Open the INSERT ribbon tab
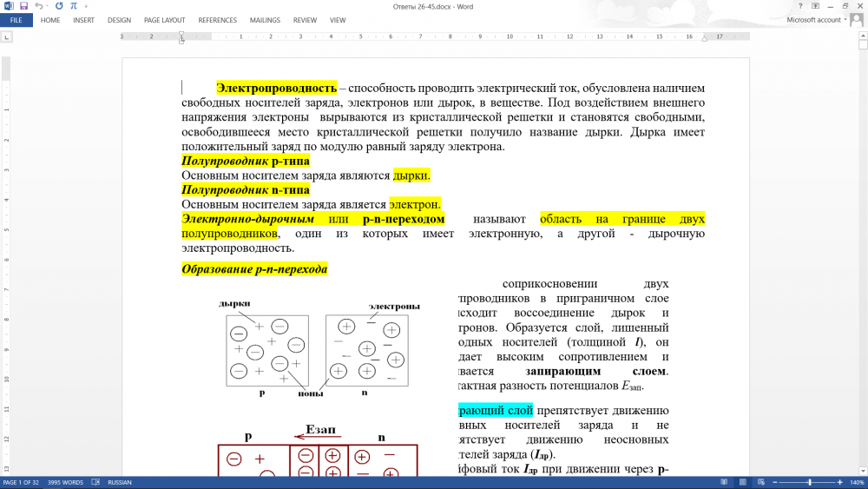The width and height of the screenshot is (868, 489). [x=83, y=20]
